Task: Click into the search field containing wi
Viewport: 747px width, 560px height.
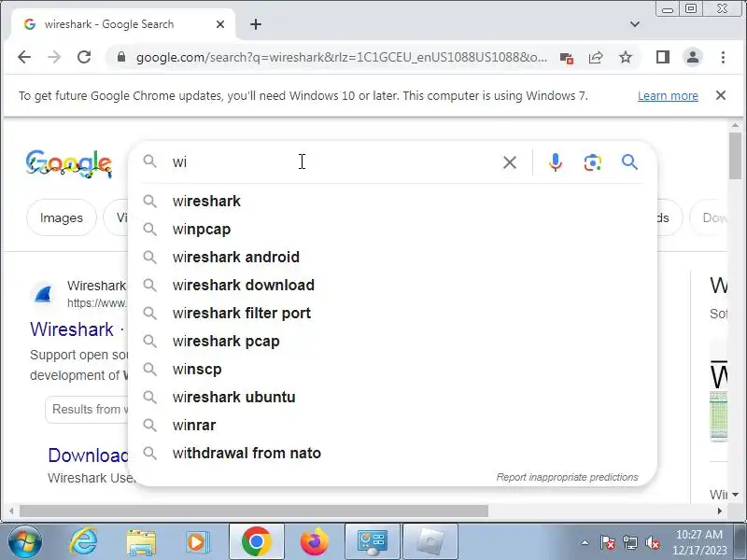Action: pyautogui.click(x=333, y=162)
